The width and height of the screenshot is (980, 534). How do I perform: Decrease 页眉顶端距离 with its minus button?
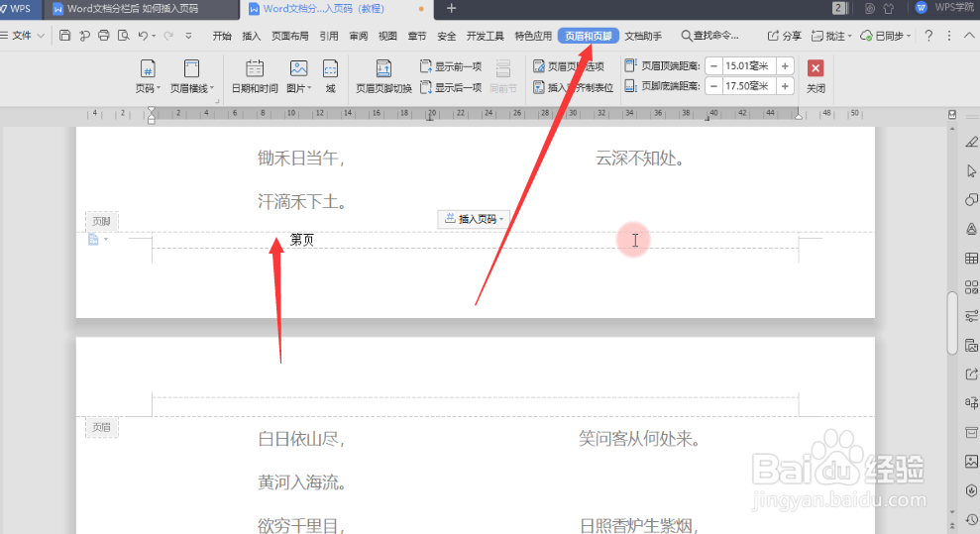(713, 65)
